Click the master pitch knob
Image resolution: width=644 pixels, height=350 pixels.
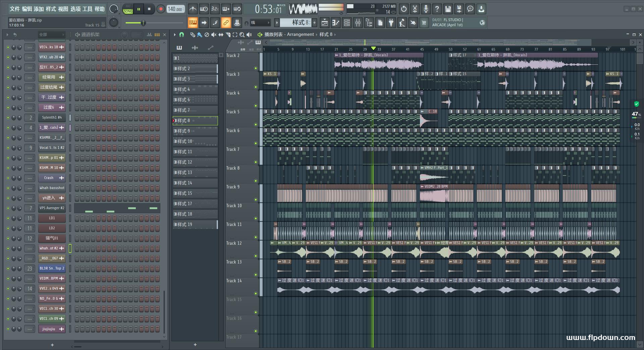click(114, 23)
